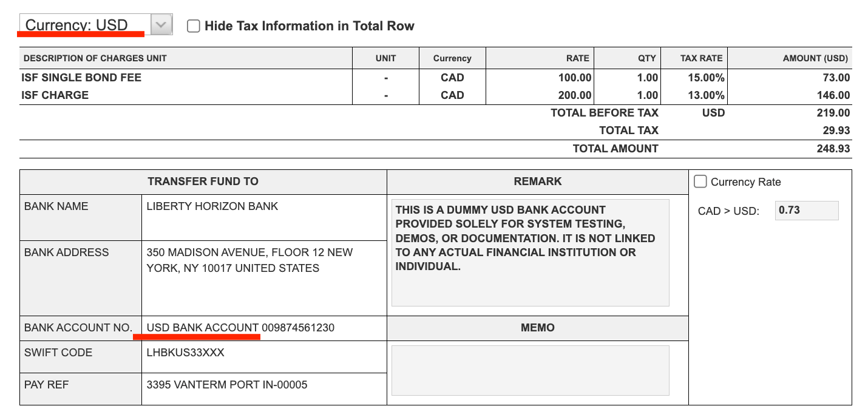Click the DESCRIPTION OF CHARGES UNIT column header
Screen dimensions: 868x420
(x=95, y=58)
